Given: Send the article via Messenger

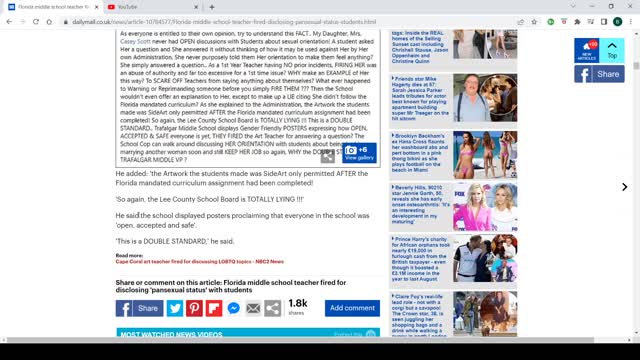Looking at the screenshot, I should coord(233,308).
